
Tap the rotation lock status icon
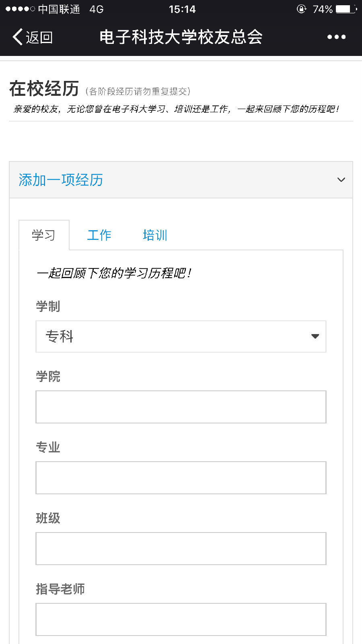click(302, 9)
